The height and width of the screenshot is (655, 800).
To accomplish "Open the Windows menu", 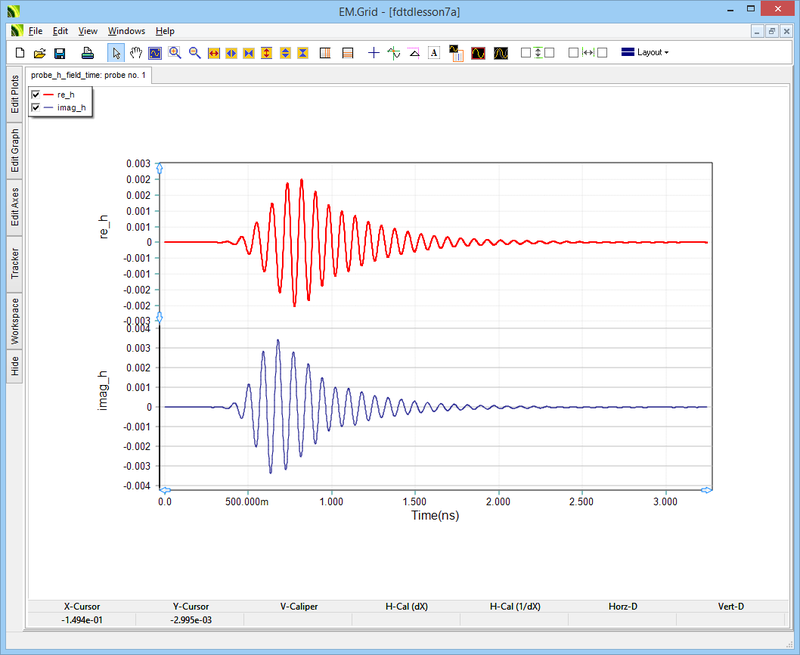I will pos(125,30).
